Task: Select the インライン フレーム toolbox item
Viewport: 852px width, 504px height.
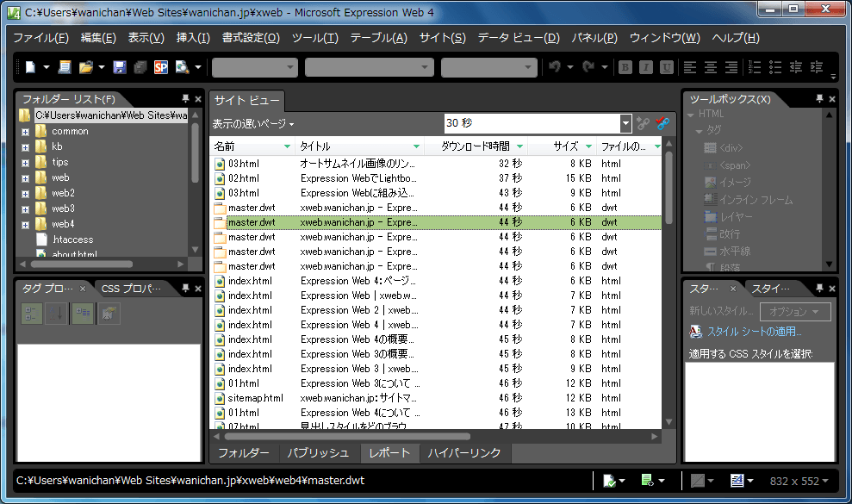Action: (x=756, y=200)
